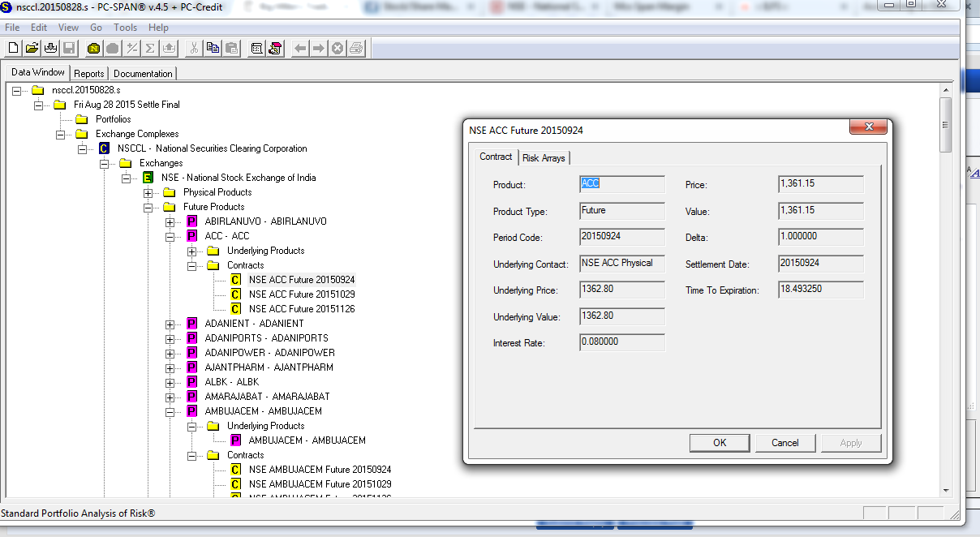Open the View menu
This screenshot has height=537, width=980.
[69, 28]
